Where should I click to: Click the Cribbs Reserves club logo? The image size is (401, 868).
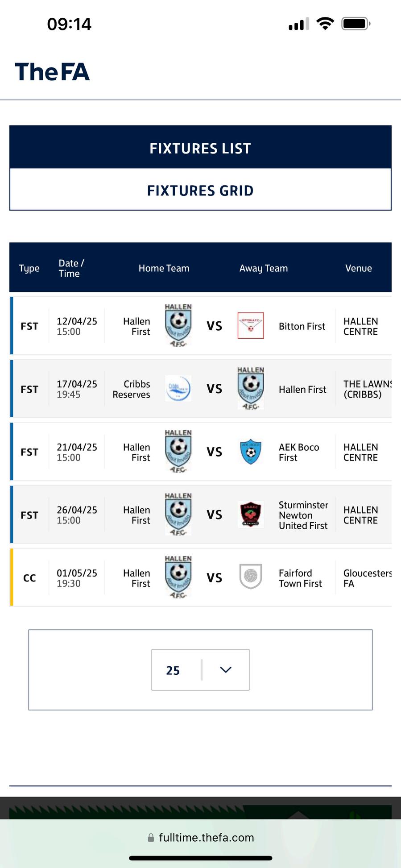[x=178, y=389]
